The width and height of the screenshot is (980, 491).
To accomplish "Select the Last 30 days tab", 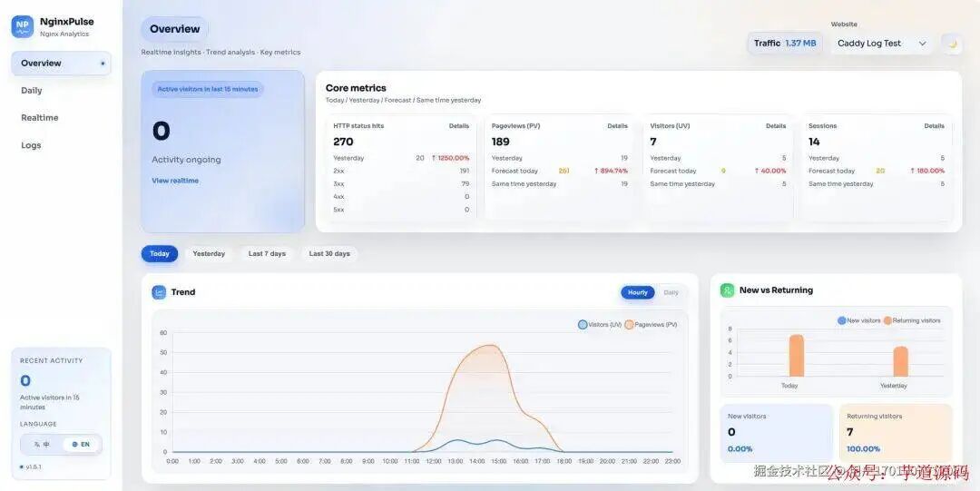I will click(329, 254).
